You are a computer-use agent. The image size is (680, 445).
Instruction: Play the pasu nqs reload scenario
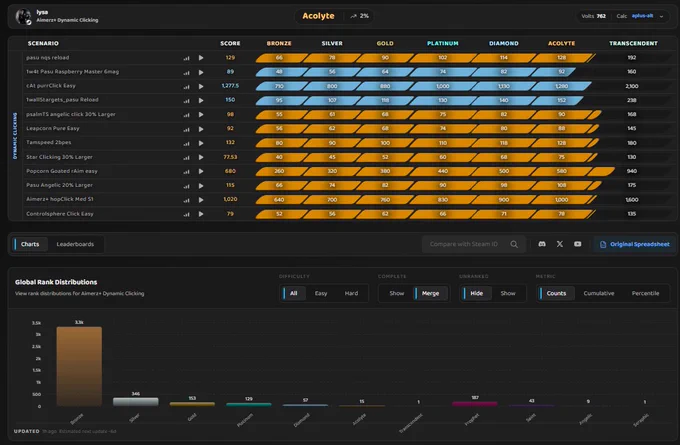coord(201,58)
